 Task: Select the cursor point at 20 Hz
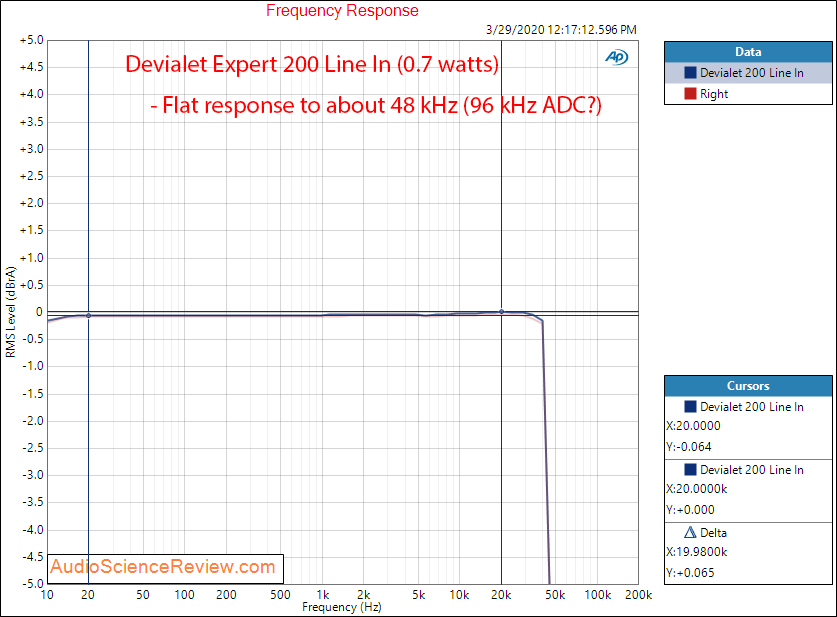(x=89, y=315)
